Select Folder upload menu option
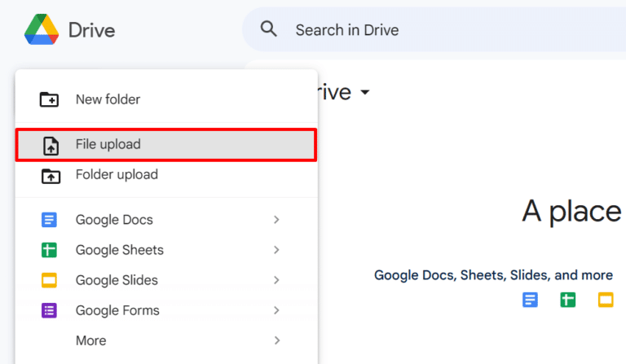 coord(117,175)
